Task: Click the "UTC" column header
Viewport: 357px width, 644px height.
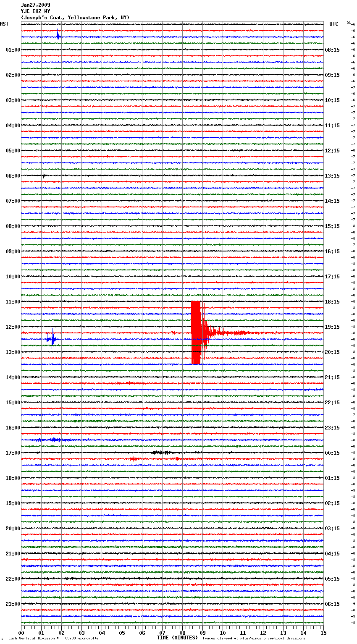Action: 333,24
